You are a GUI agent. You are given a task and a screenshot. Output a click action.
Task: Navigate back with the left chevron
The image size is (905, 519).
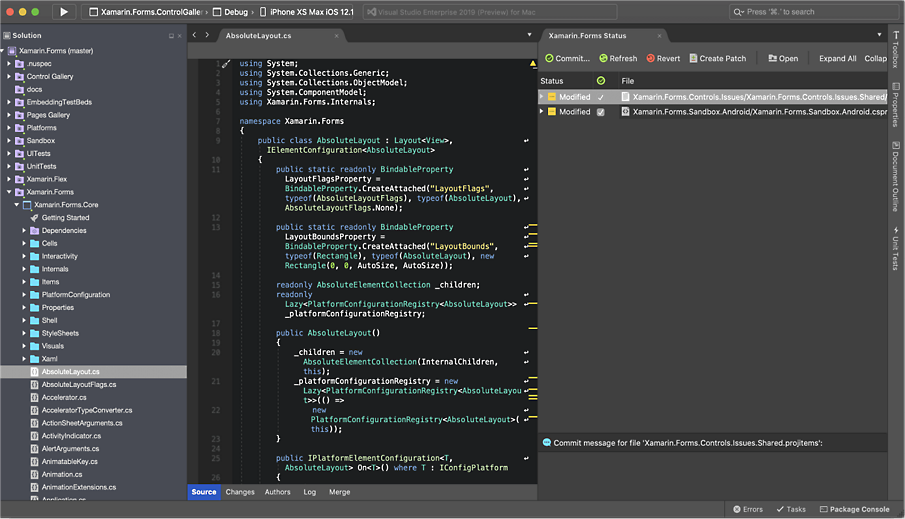point(196,35)
